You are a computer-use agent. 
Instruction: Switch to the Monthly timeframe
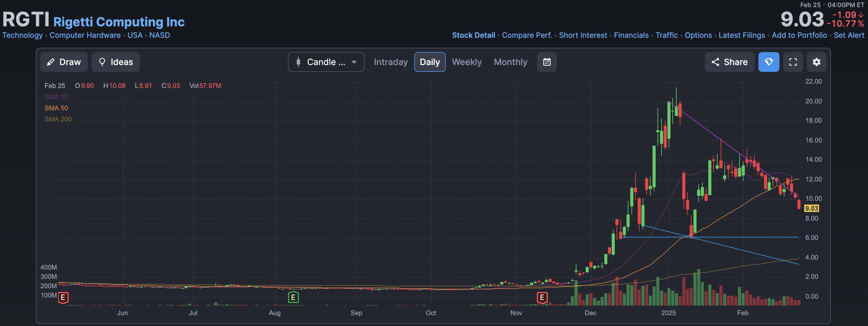pyautogui.click(x=510, y=62)
